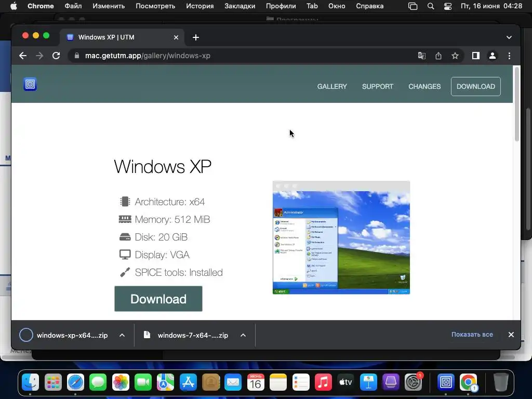Screen dimensions: 532x399
Task: Open the Chrome profile avatar menu
Action: click(493, 56)
